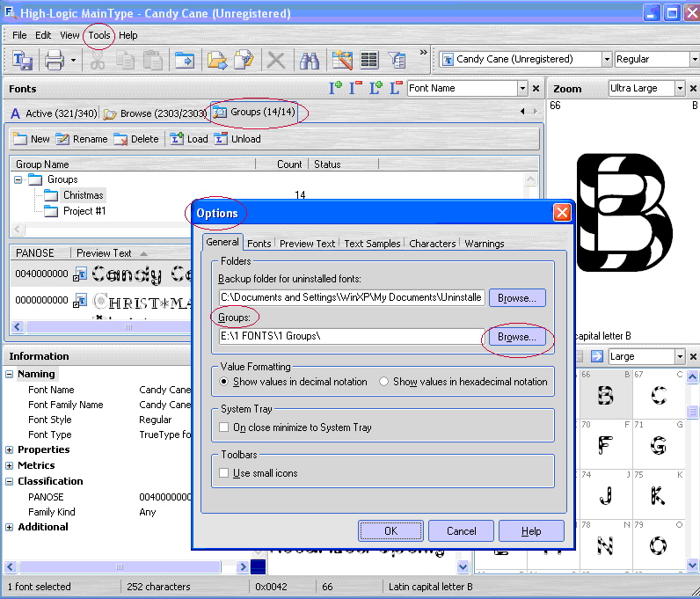Create a New group

pyautogui.click(x=32, y=139)
